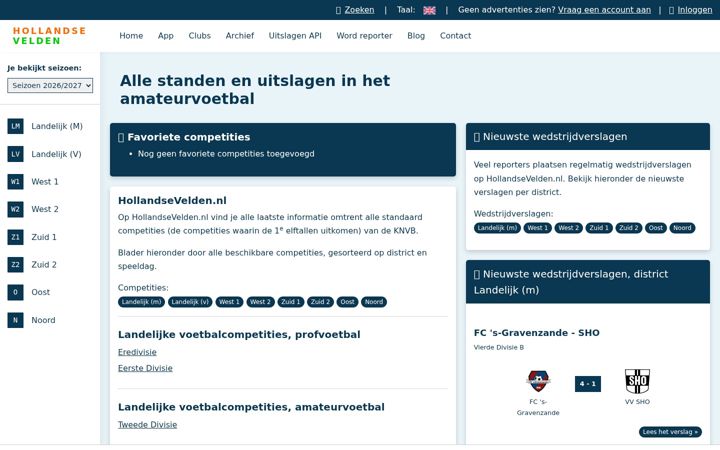Click the VV SHO club crest

pos(637,381)
